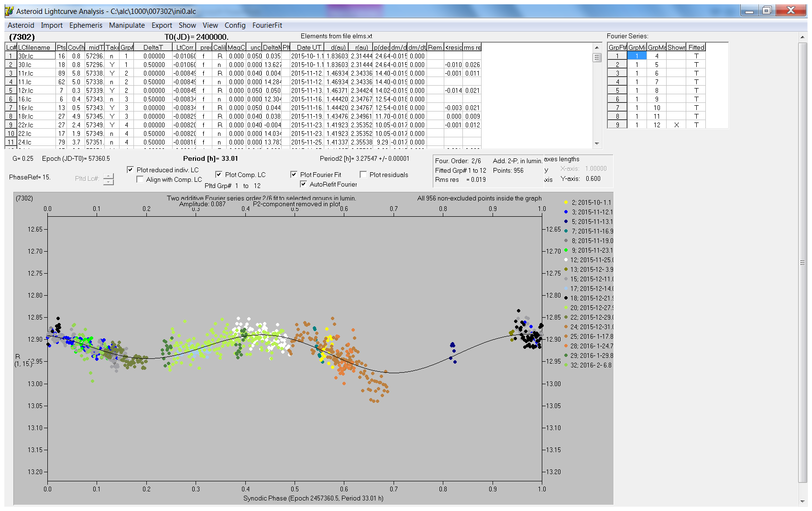This screenshot has height=511, width=812.
Task: Click Fitted column header in Fourier Series
Action: point(696,47)
